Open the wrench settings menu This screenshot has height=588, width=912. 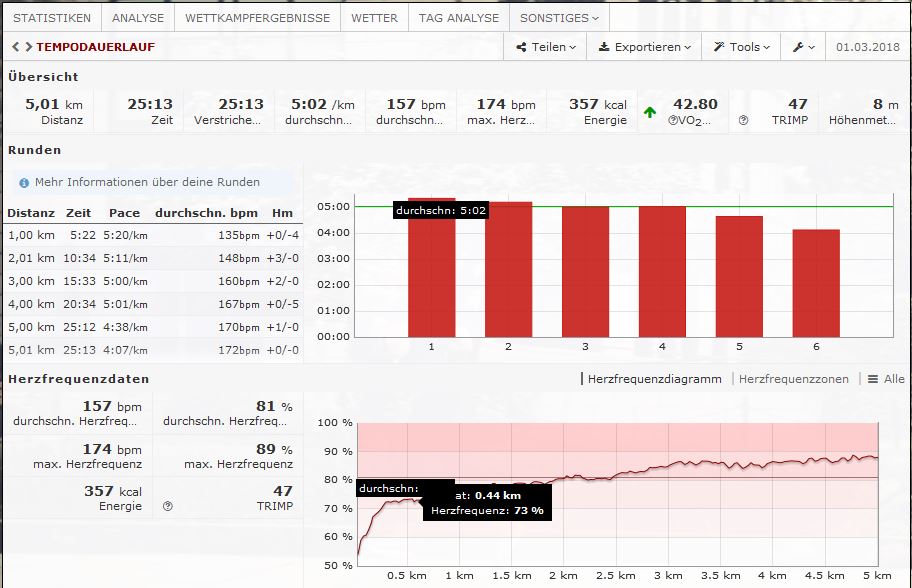[x=803, y=47]
